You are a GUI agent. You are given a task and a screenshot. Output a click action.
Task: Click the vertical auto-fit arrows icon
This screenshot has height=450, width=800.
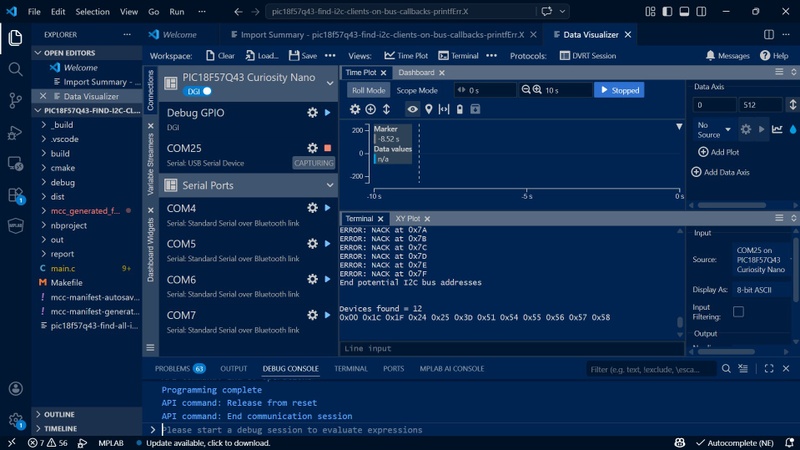386,109
